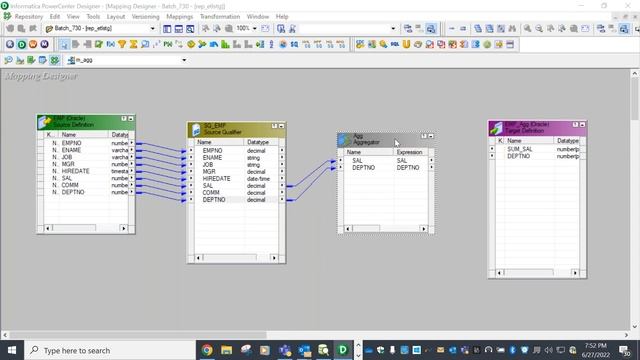The height and width of the screenshot is (360, 640).
Task: Click the PK transformation icon
Action: (168, 44)
